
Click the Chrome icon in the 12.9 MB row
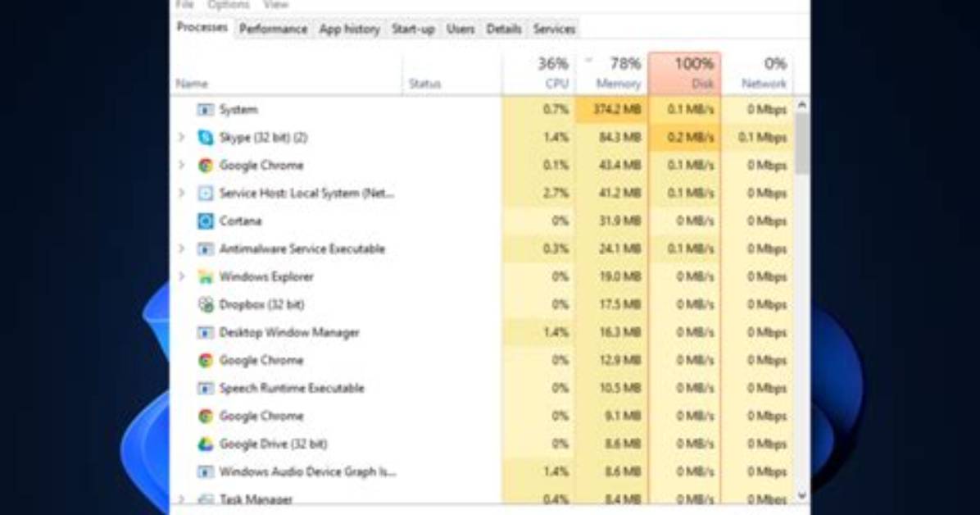(x=205, y=361)
